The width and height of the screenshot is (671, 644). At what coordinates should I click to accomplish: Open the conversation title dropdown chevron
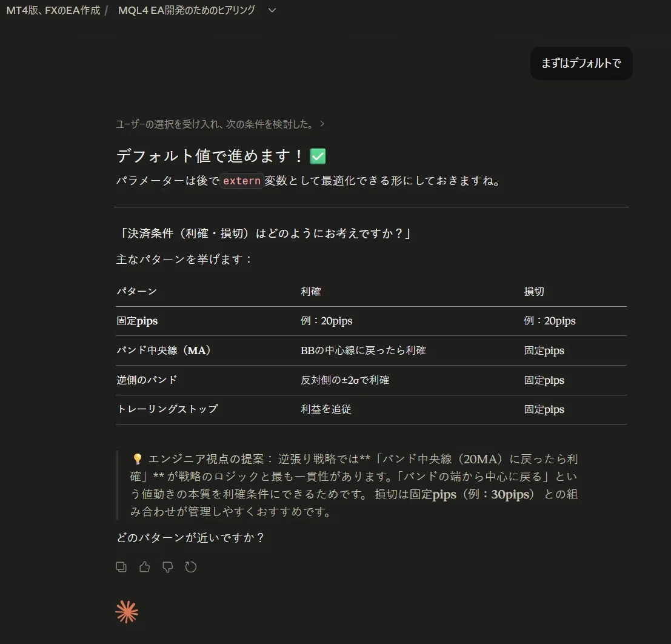click(272, 10)
